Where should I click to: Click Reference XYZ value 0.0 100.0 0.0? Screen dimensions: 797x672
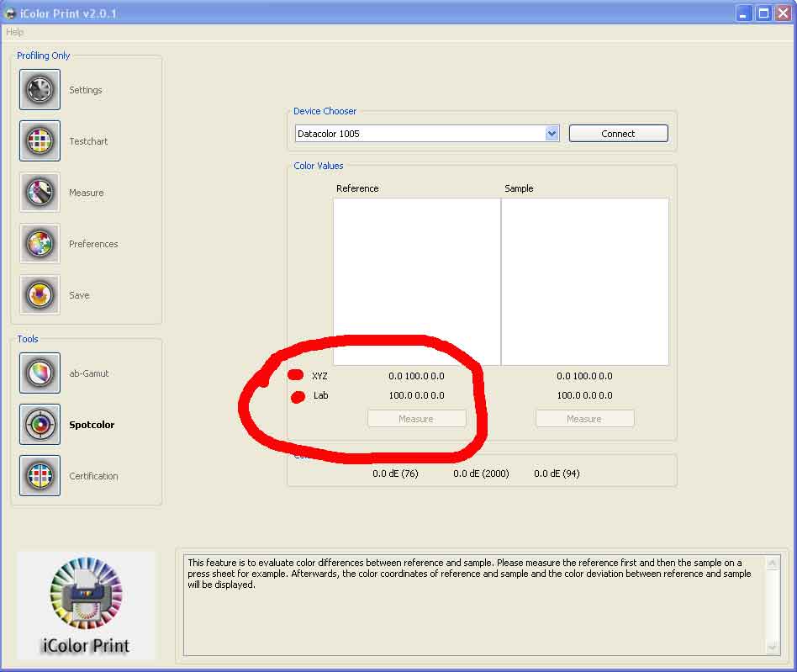416,376
